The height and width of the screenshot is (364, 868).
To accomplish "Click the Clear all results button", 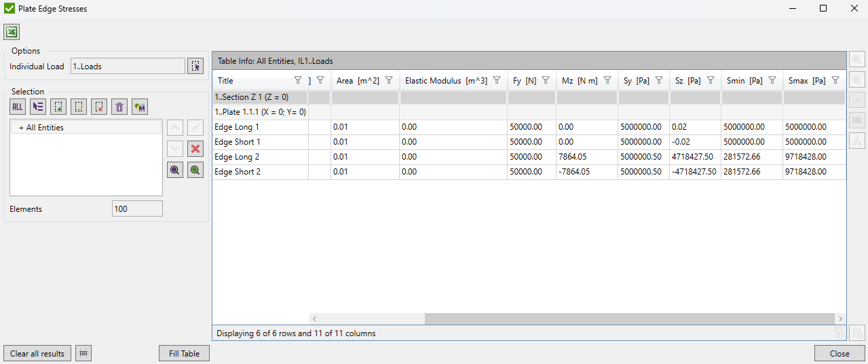I will (x=37, y=353).
